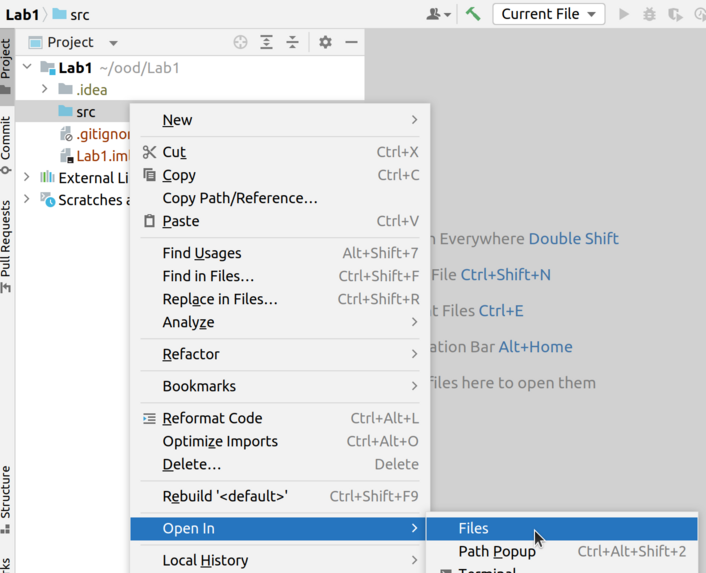
Task: Click the Collapse All icon in Project panel
Action: coord(292,43)
